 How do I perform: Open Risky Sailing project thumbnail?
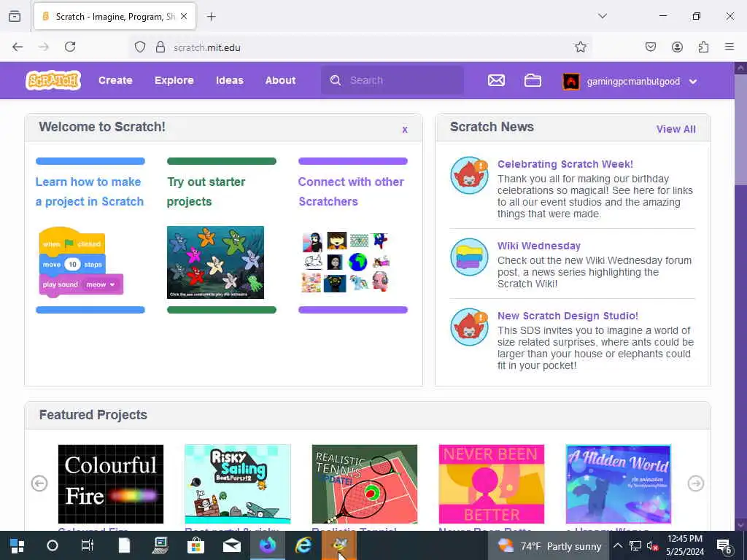[238, 484]
